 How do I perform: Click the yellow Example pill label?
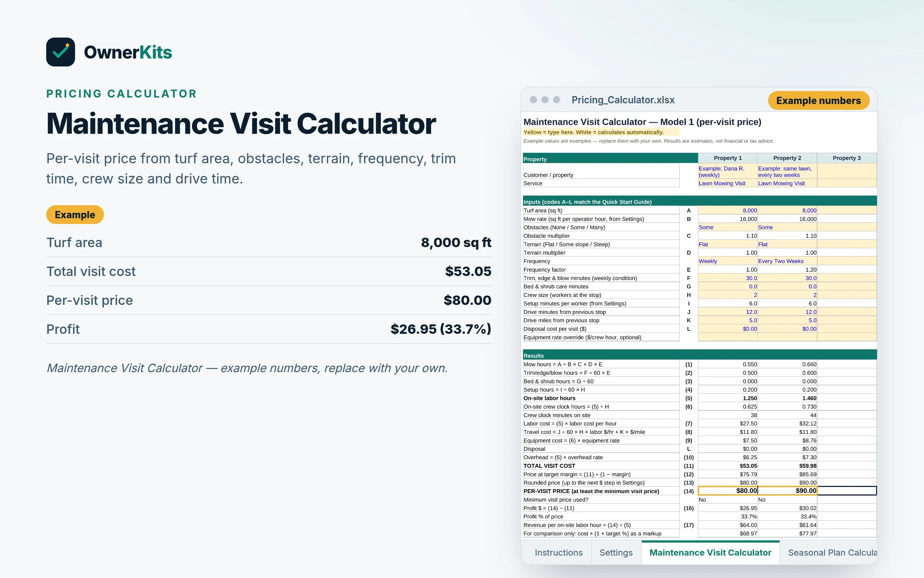[x=75, y=215]
